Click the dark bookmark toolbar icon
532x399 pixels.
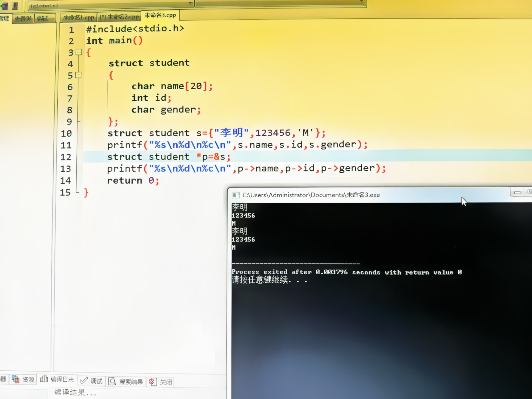coord(15,5)
